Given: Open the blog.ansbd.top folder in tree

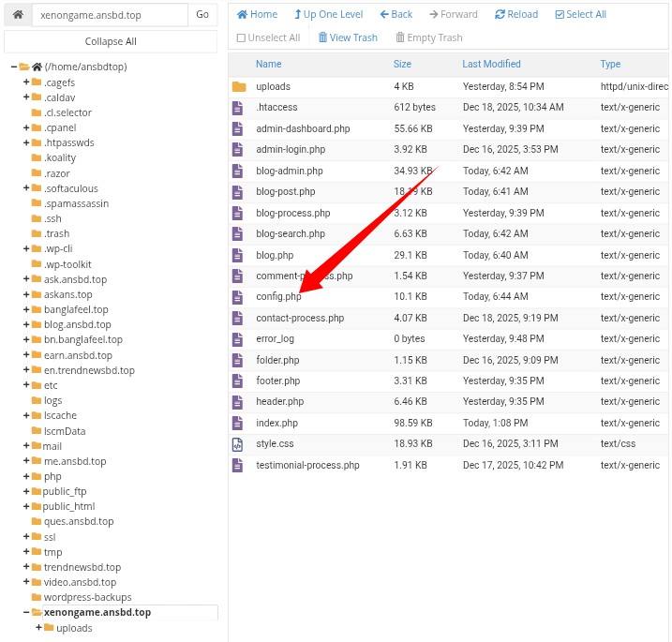Looking at the screenshot, I should pos(77,324).
